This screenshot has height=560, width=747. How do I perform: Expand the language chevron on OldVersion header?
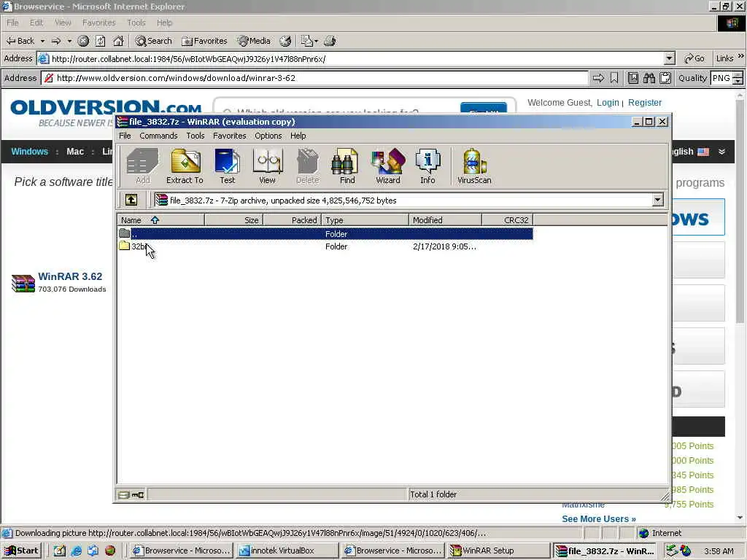[x=721, y=152]
